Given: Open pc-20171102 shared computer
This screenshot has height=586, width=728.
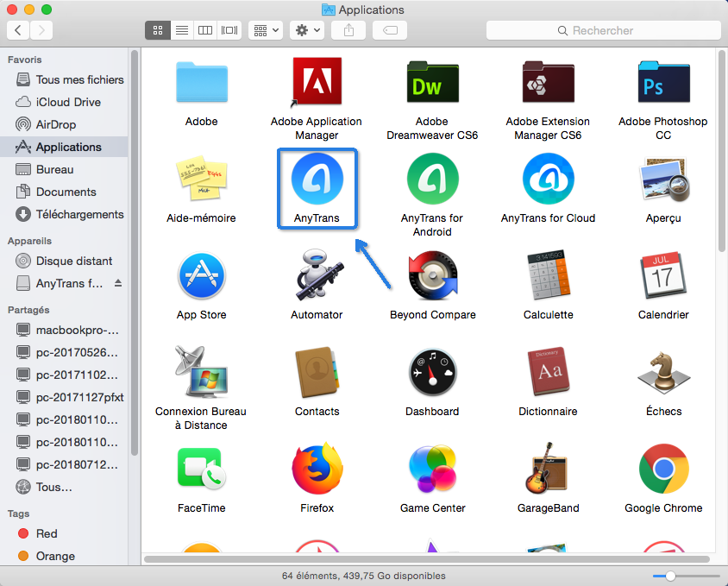Looking at the screenshot, I should (64, 375).
